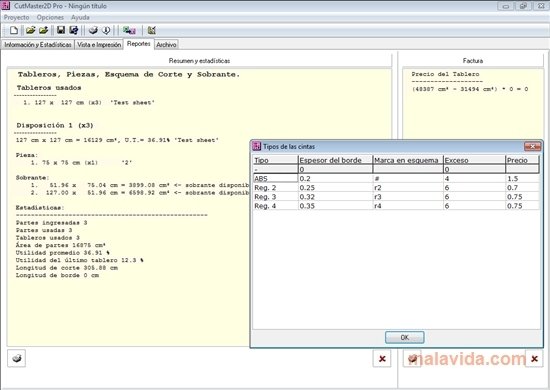Click the r2 mark cell
The width and height of the screenshot is (550, 390).
(x=408, y=188)
